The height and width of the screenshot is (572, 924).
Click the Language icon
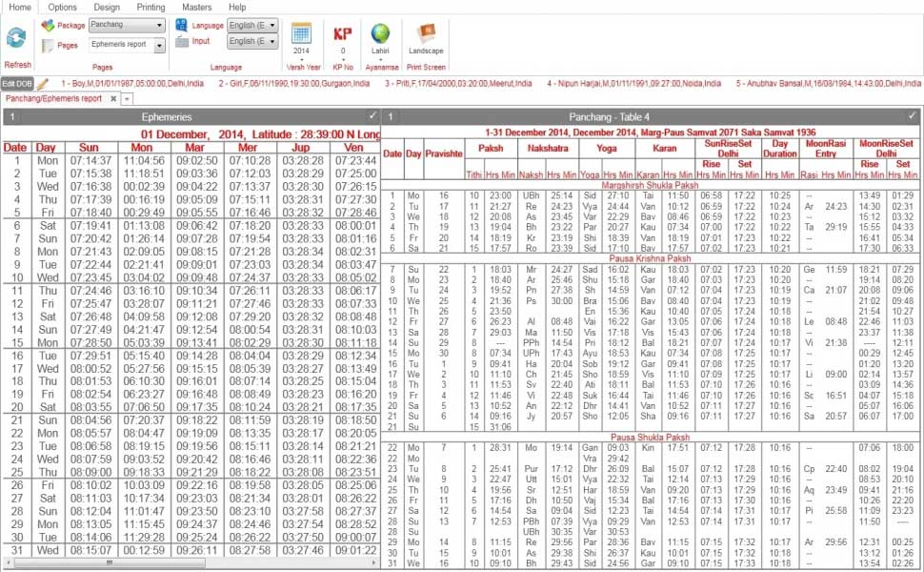tap(182, 26)
